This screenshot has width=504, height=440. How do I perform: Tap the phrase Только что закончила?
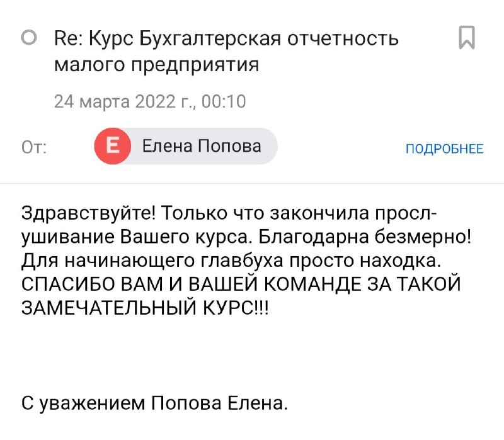tap(265, 213)
